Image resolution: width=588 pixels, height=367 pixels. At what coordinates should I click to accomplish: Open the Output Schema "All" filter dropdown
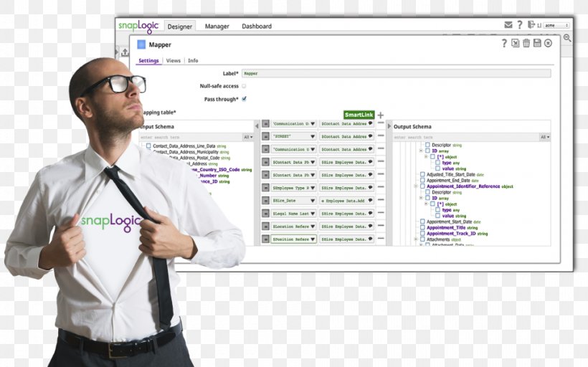(x=545, y=137)
